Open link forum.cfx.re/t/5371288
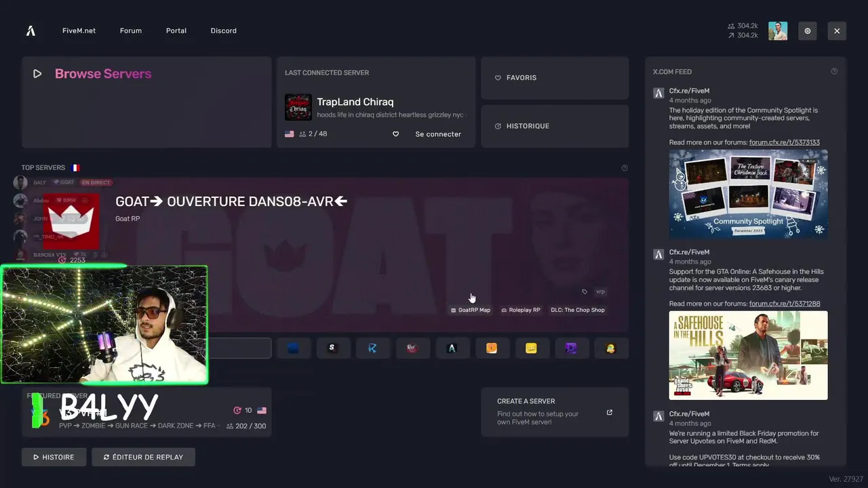Viewport: 868px width, 488px height. tap(785, 304)
